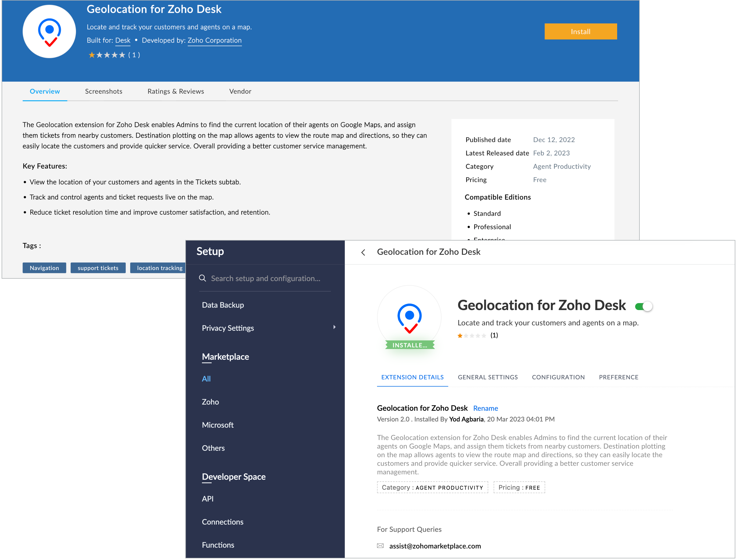Click the Geolocation logo in marketplace header
This screenshot has width=738, height=560.
click(49, 32)
